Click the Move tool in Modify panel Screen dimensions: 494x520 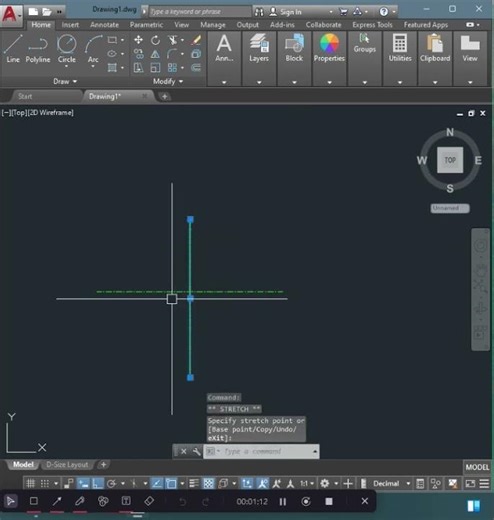click(138, 40)
